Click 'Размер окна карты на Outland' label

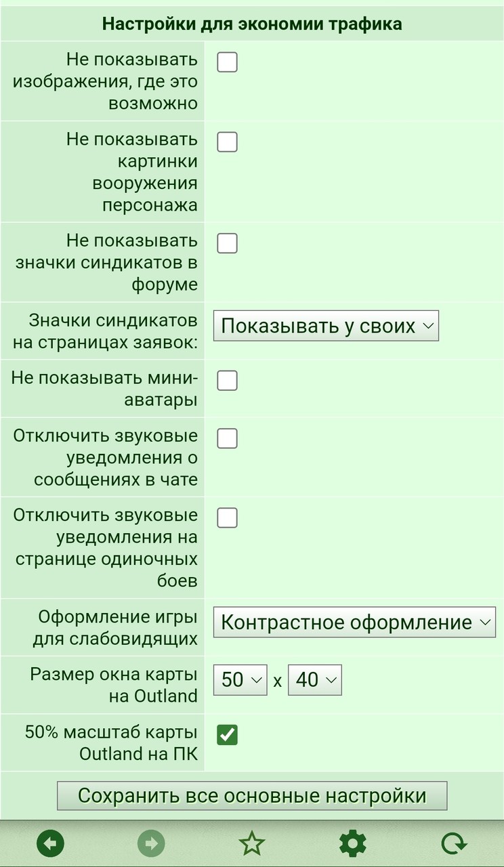click(x=114, y=685)
